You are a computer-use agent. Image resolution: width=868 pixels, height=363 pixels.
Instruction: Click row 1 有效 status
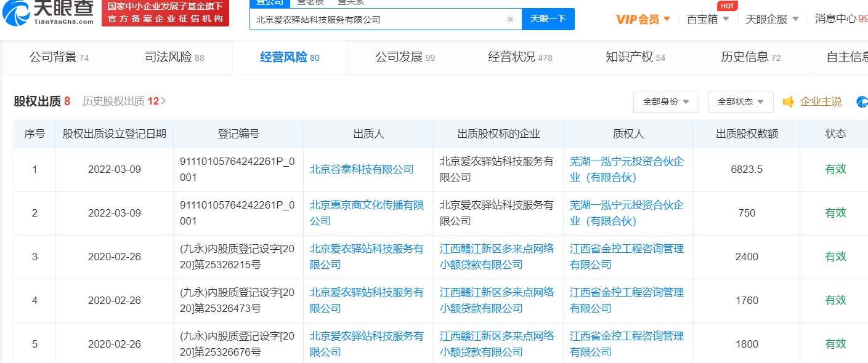pyautogui.click(x=835, y=169)
